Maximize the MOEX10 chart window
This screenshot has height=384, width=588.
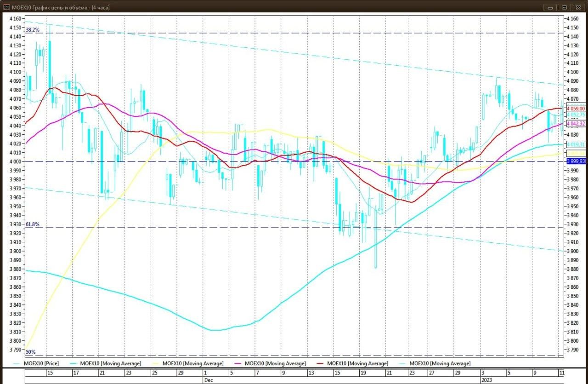tap(564, 7)
